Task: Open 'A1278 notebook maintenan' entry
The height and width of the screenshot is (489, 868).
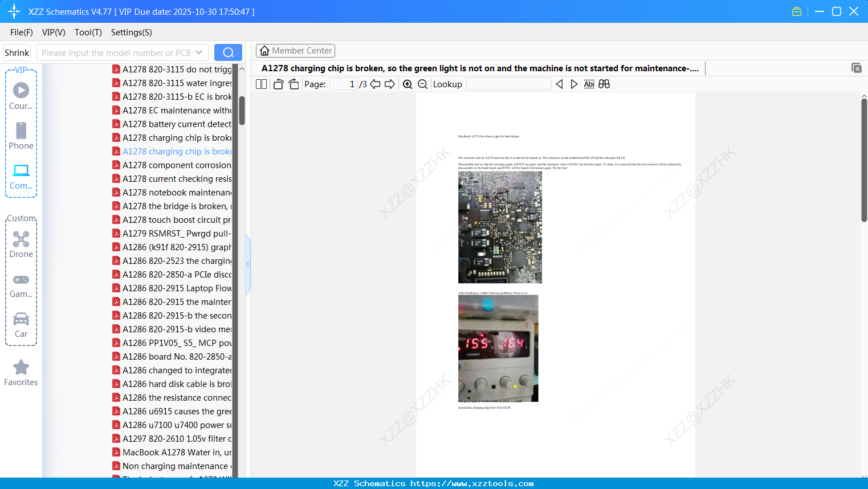Action: tap(172, 192)
